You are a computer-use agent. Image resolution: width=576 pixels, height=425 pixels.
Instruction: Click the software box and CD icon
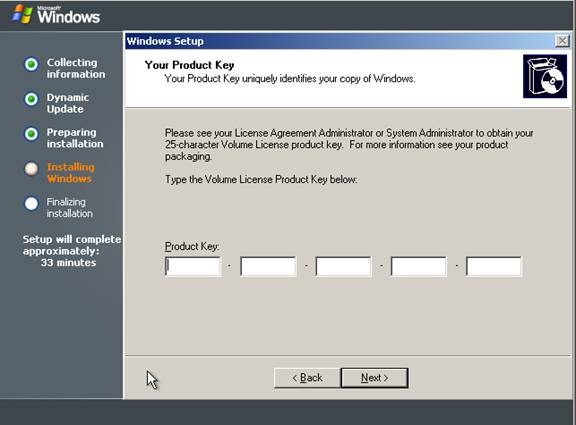[x=545, y=76]
